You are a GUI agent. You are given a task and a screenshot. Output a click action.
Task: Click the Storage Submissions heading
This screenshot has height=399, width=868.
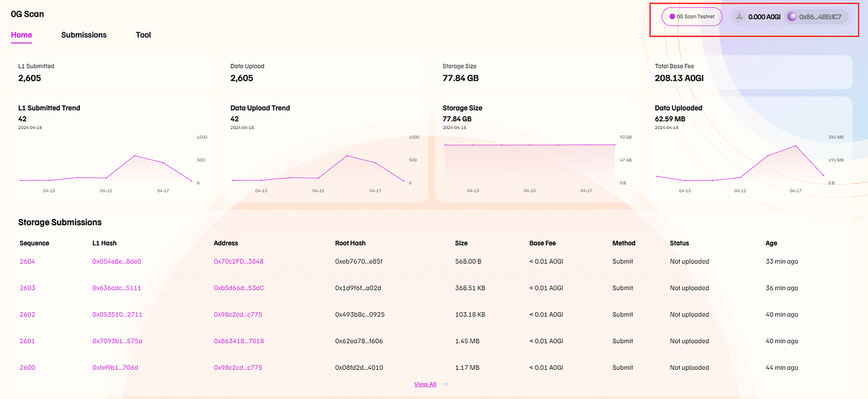(60, 222)
